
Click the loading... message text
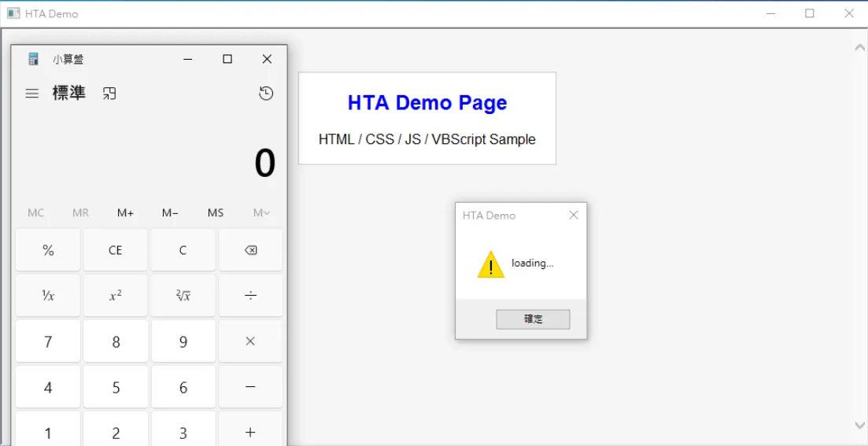pyautogui.click(x=533, y=264)
